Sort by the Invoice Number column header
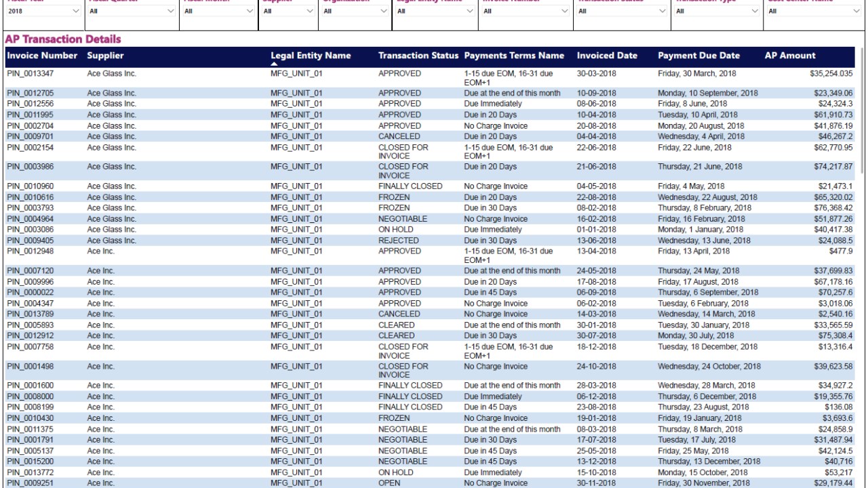The image size is (868, 488). point(42,56)
